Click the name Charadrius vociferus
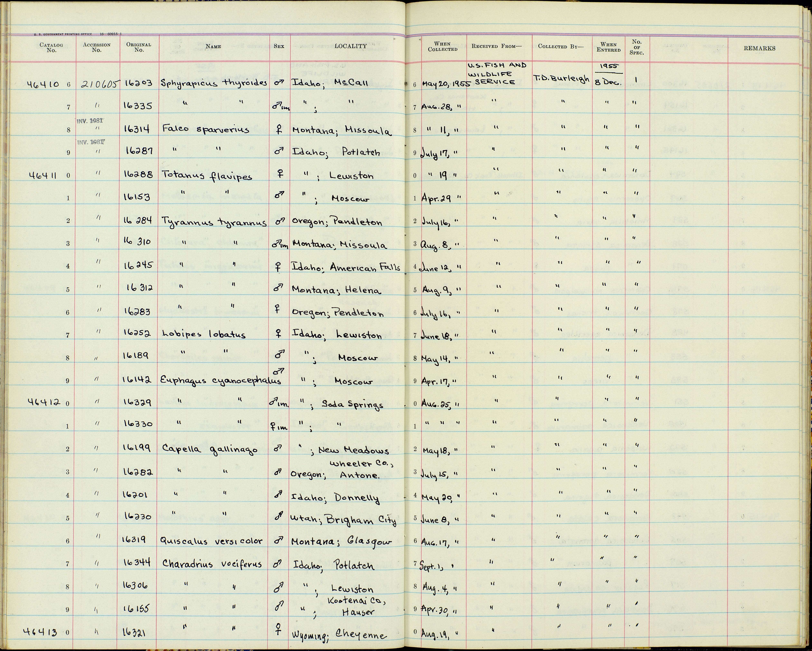This screenshot has height=651, width=812. [x=212, y=564]
